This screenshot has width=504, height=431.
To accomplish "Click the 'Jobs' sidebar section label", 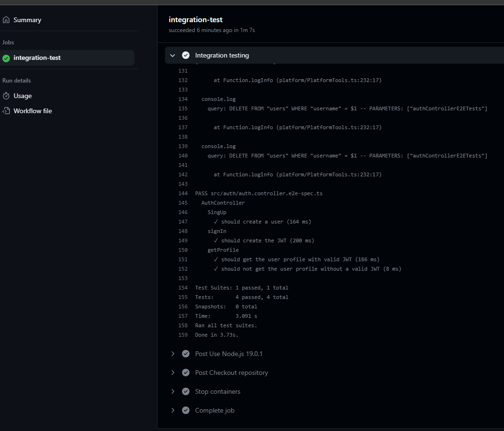I will click(8, 42).
